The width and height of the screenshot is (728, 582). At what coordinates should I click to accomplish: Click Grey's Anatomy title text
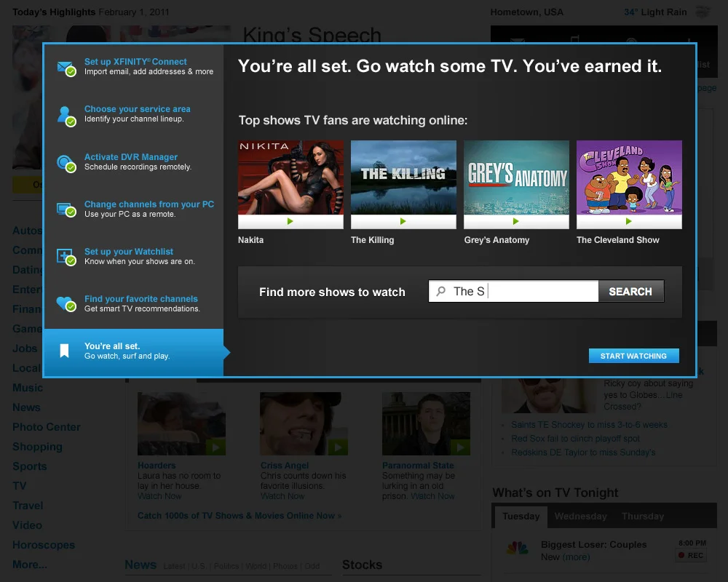tap(496, 240)
